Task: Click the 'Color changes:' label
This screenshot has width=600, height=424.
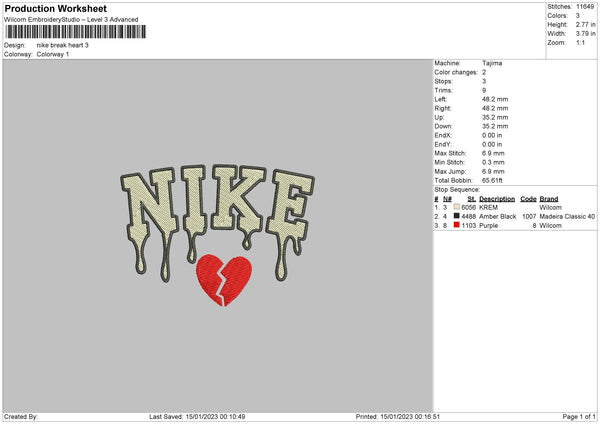Action: tap(456, 72)
